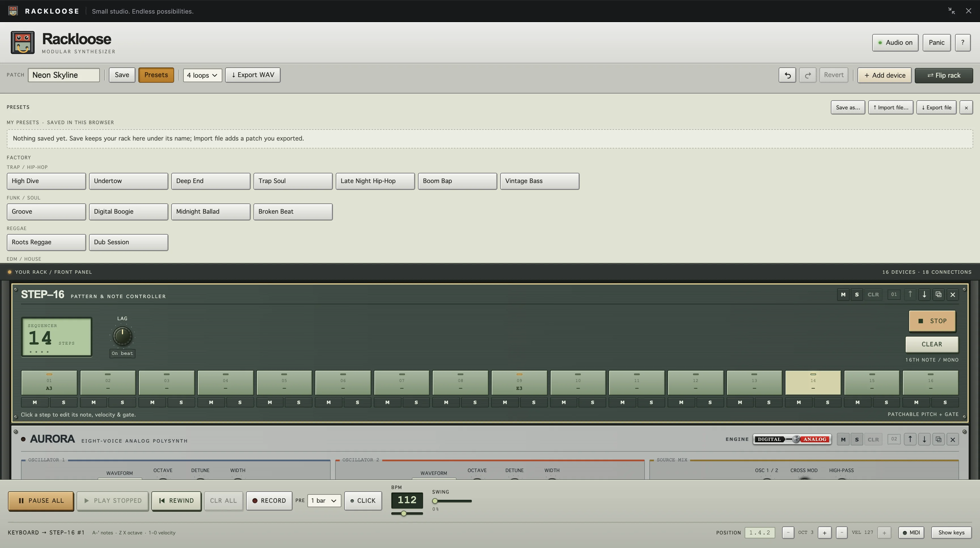Remove the STEP-16 device from rack
Viewport: 980px width, 548px height.
click(x=952, y=294)
